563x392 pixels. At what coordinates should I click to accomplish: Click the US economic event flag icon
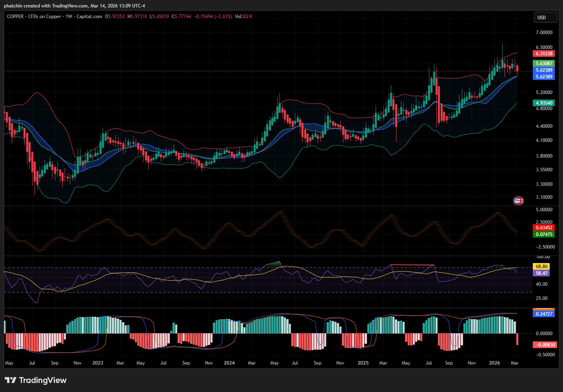518,201
